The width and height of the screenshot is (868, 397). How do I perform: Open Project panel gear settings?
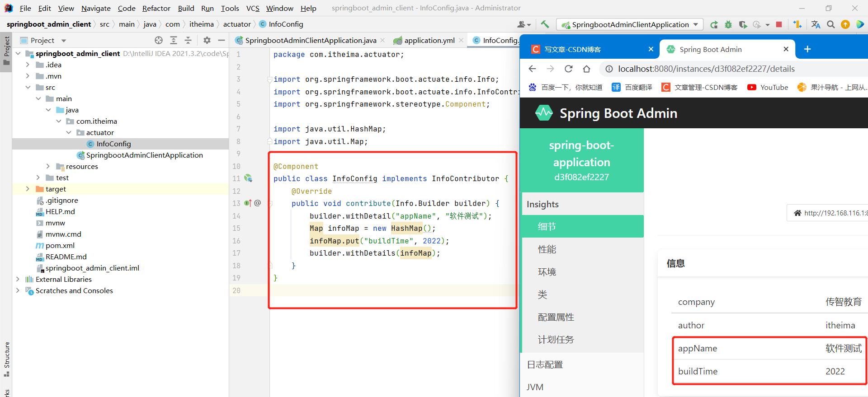207,40
